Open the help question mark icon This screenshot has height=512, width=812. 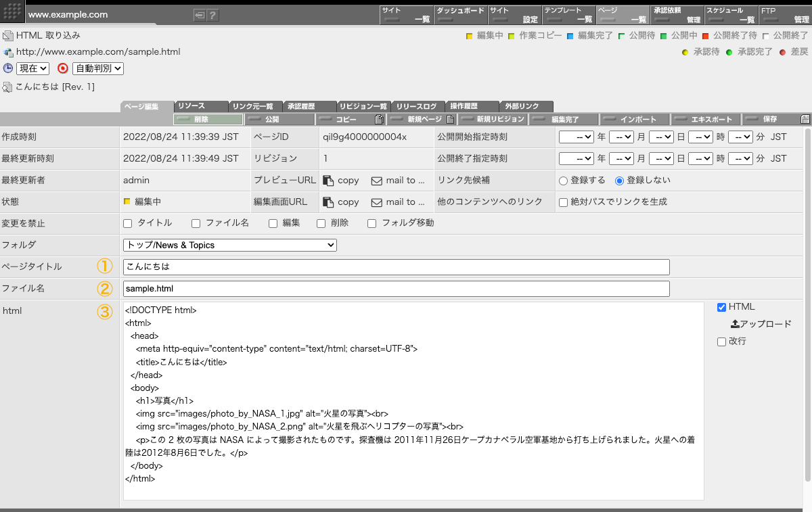[212, 15]
